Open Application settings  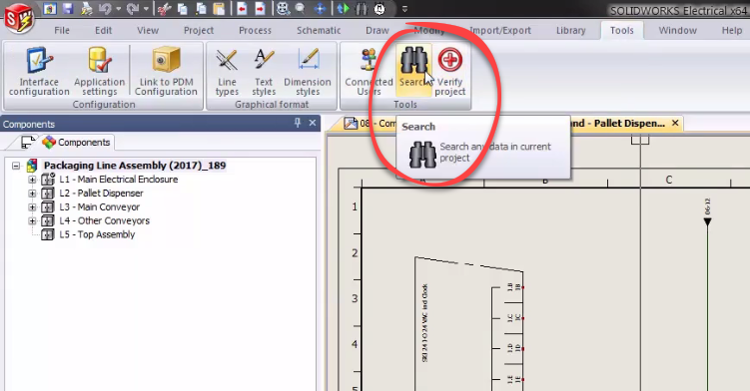pos(99,72)
